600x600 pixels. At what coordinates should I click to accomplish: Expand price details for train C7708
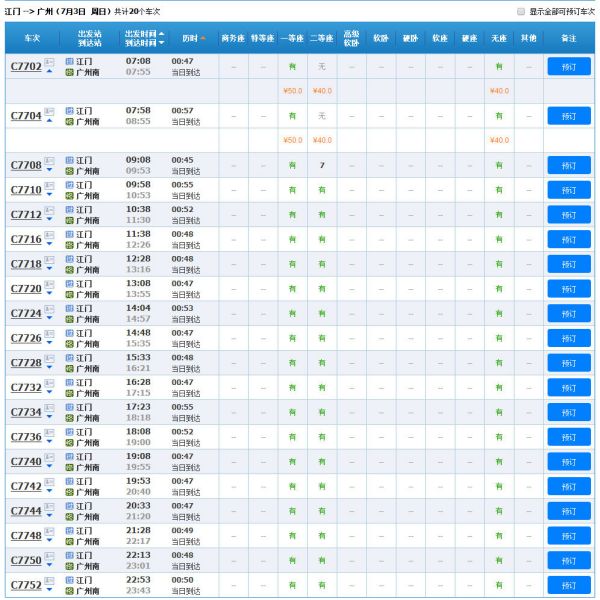tap(49, 170)
